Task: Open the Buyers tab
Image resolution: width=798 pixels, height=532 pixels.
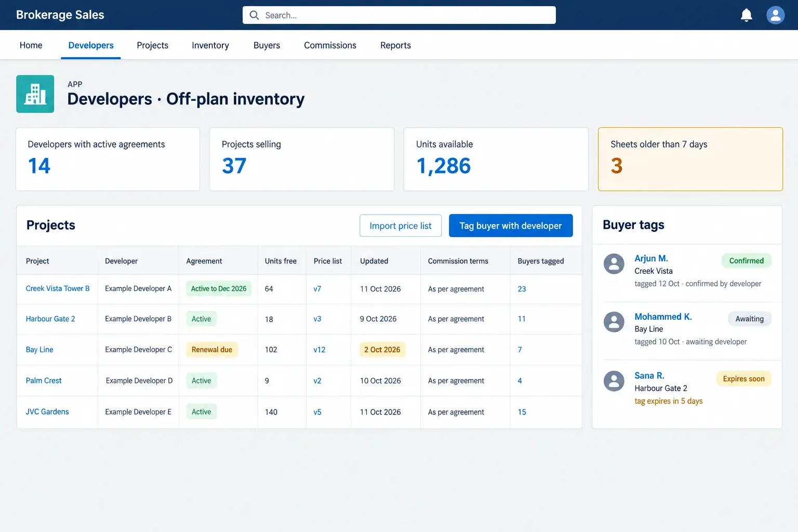Action: pyautogui.click(x=267, y=45)
